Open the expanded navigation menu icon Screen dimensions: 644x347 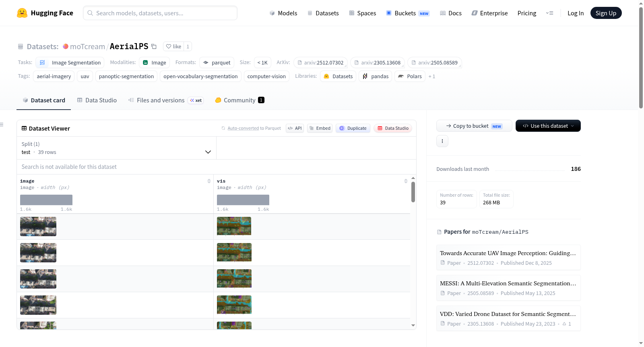coord(549,13)
